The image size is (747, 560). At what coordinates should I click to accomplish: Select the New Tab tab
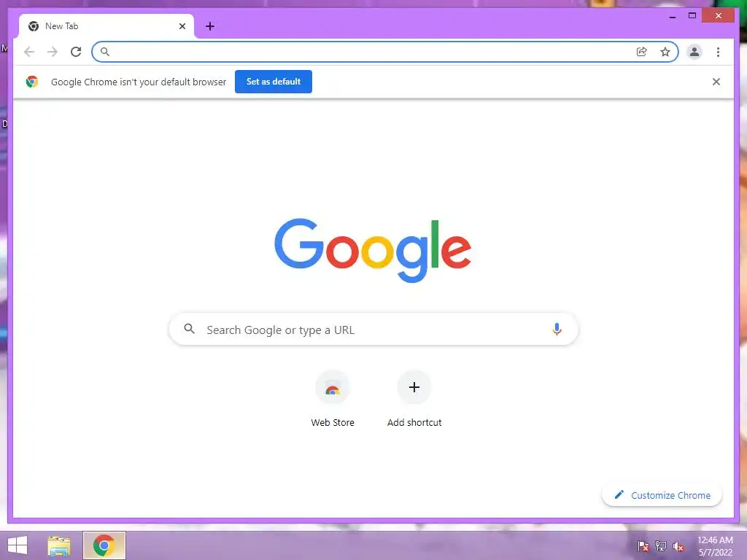tap(106, 26)
